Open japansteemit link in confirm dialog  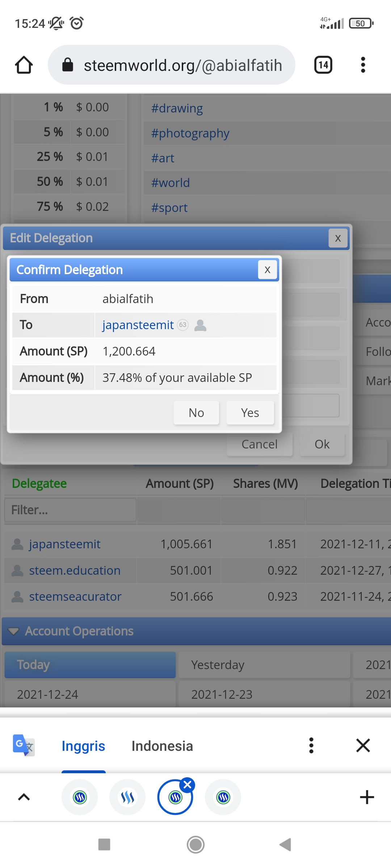click(138, 325)
